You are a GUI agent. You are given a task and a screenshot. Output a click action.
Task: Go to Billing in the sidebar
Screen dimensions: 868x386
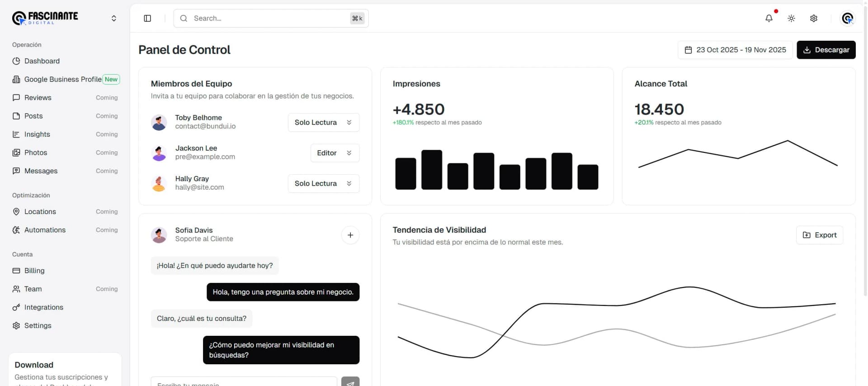[x=34, y=271]
